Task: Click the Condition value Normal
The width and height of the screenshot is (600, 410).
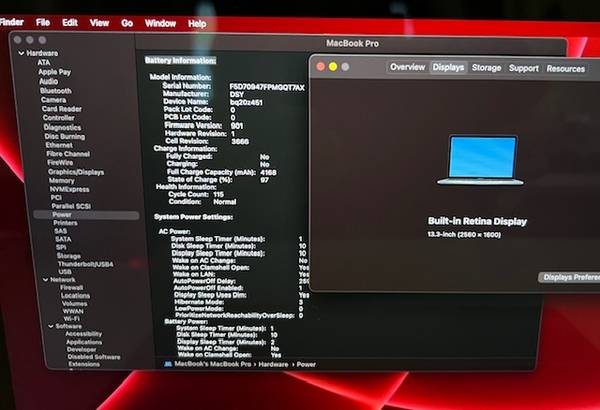Action: pos(224,201)
